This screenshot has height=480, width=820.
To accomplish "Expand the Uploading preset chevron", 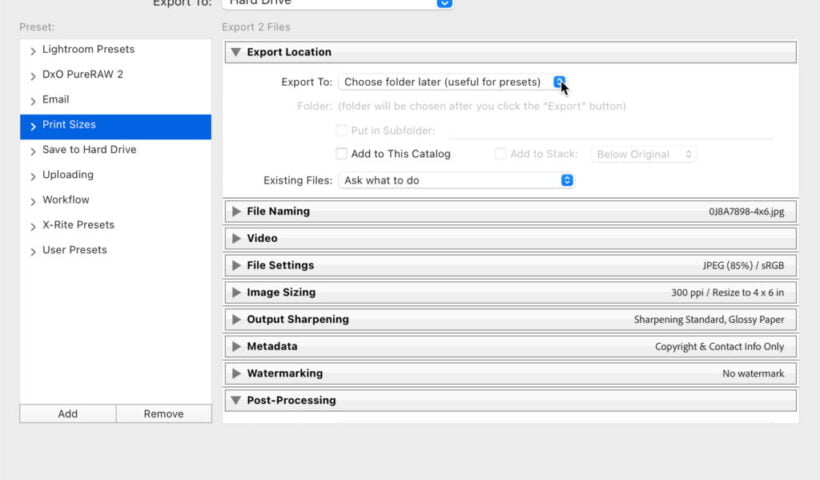I will pos(33,176).
